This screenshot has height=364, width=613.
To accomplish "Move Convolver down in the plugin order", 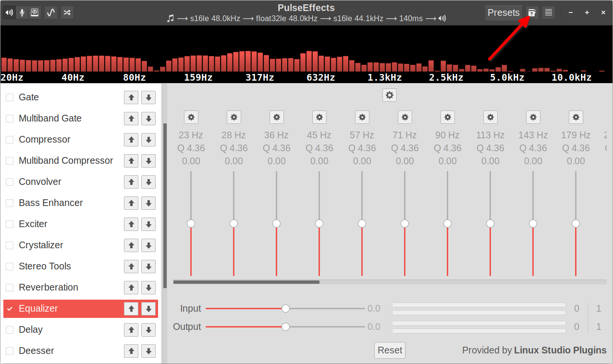I will pos(148,182).
